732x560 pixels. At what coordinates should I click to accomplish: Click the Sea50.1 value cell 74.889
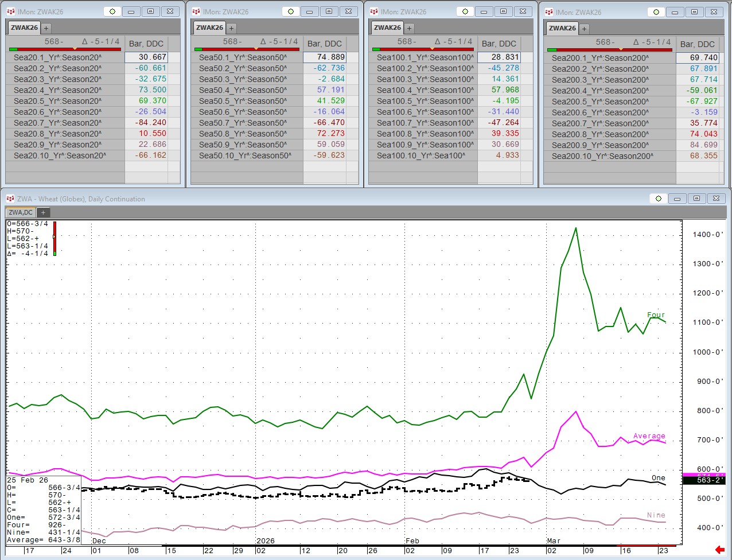324,57
